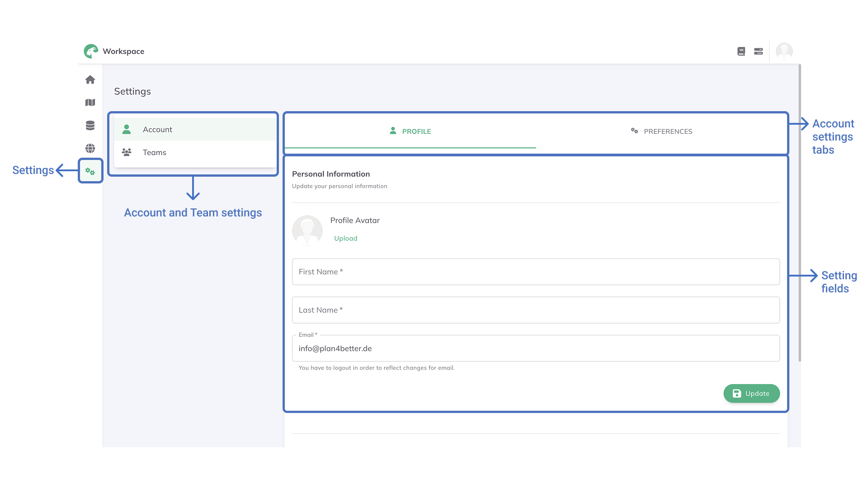Select the globe icon in the sidebar
This screenshot has height=488, width=868.
coord(90,148)
